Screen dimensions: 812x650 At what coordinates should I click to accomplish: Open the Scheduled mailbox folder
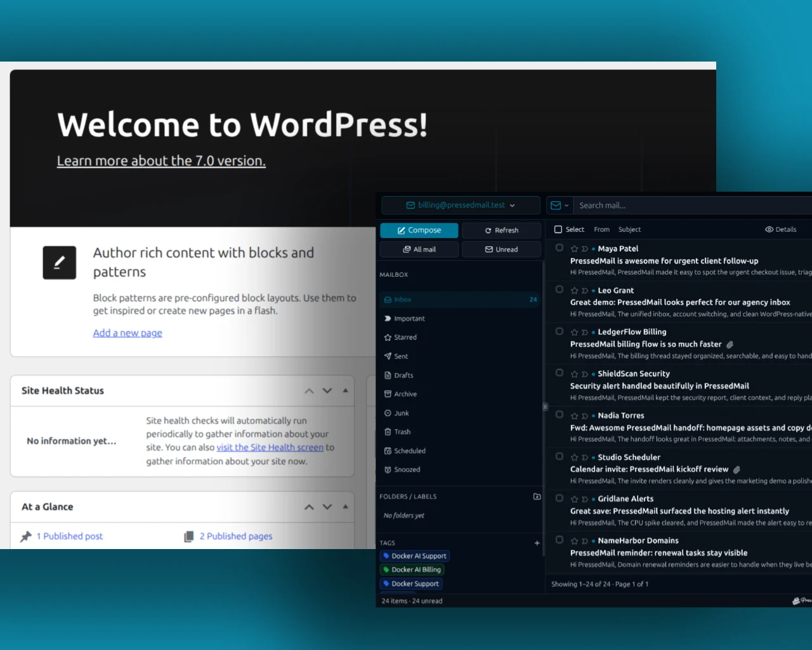coord(460,451)
